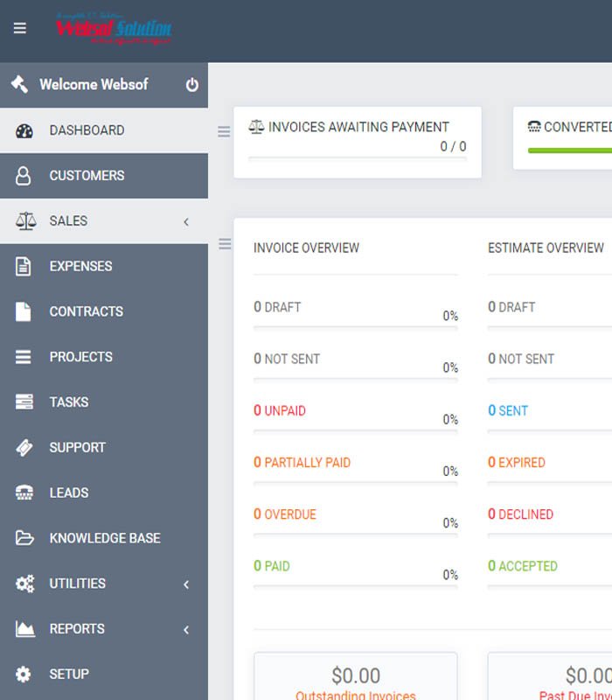Open the Dashboard menu item
Screen dimensions: 612x700
click(x=104, y=130)
